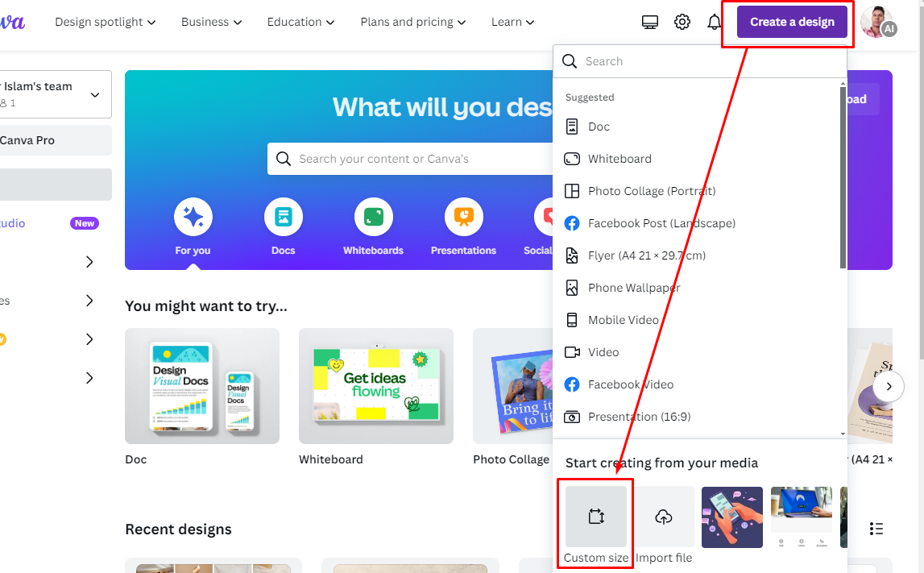Expand the Business menu

(212, 22)
